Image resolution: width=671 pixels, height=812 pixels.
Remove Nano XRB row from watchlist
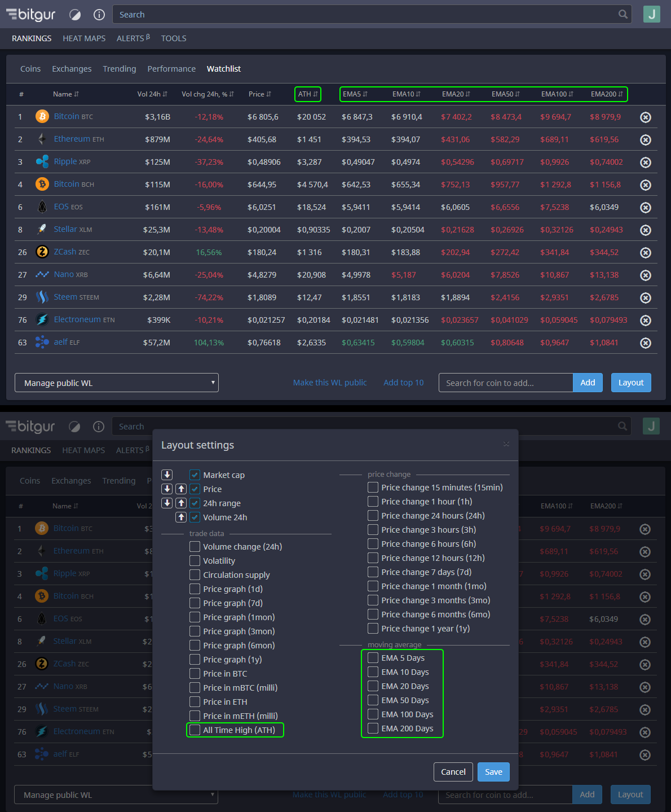646,275
